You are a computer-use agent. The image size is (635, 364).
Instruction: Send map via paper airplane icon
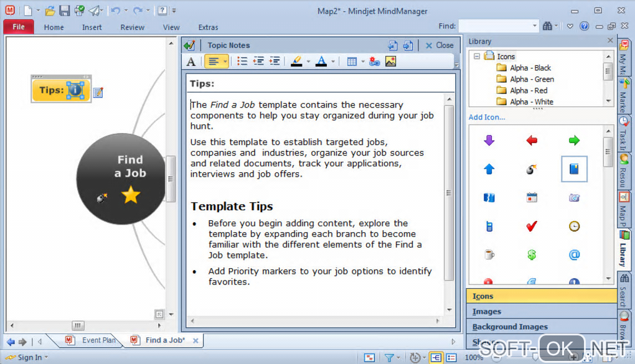[x=95, y=11]
